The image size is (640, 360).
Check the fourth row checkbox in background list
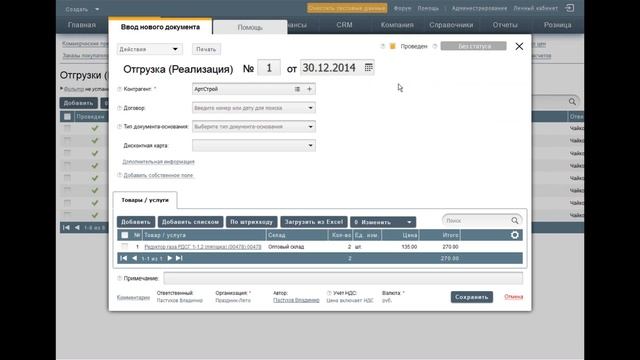click(x=67, y=165)
